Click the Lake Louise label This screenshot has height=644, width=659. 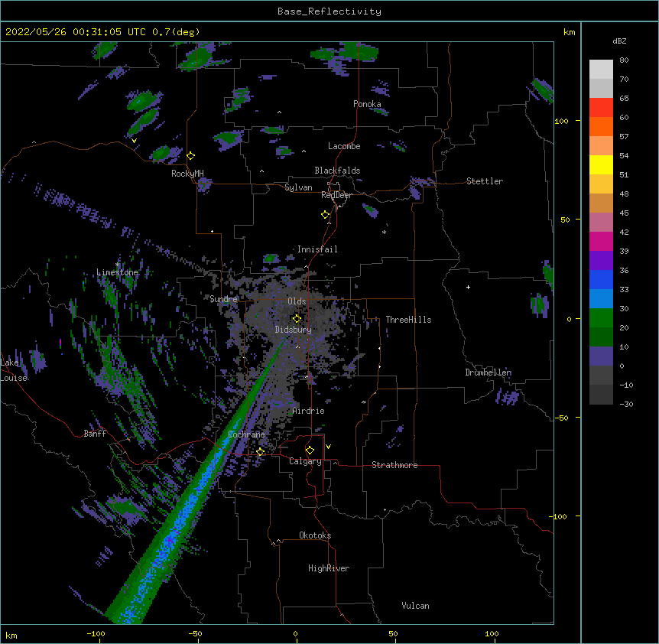click(14, 370)
